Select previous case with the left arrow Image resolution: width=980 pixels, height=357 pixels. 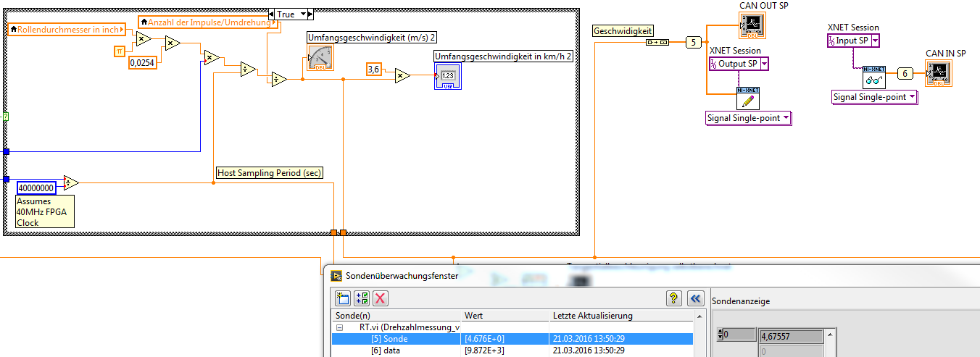tap(271, 14)
